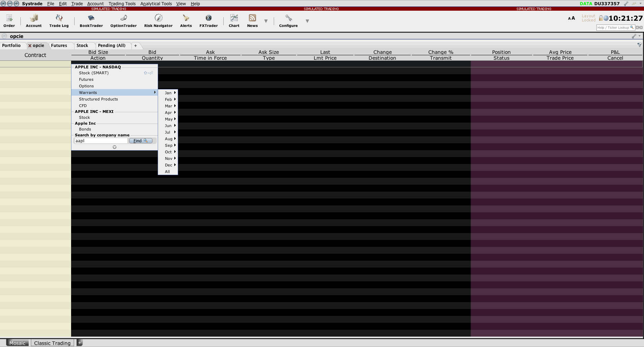Click the Lmt Price column header
Viewport: 644px width, 347px height.
(x=325, y=58)
